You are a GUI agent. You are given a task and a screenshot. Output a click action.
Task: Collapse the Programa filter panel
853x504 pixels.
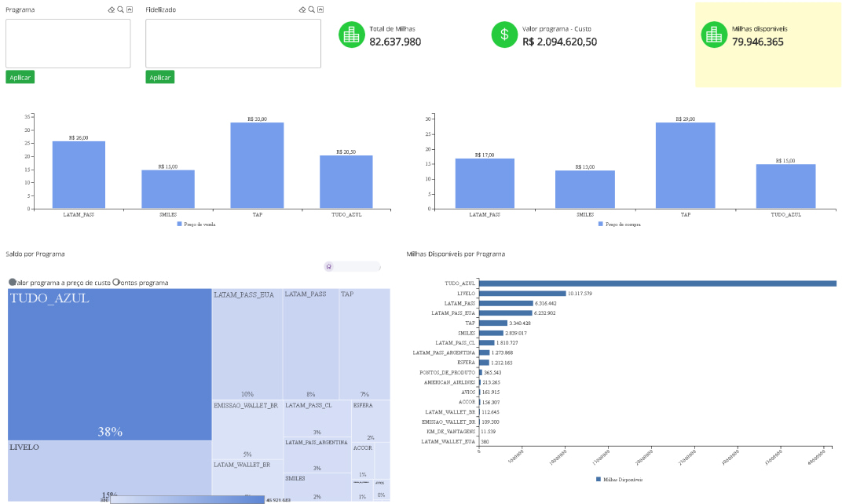click(130, 9)
